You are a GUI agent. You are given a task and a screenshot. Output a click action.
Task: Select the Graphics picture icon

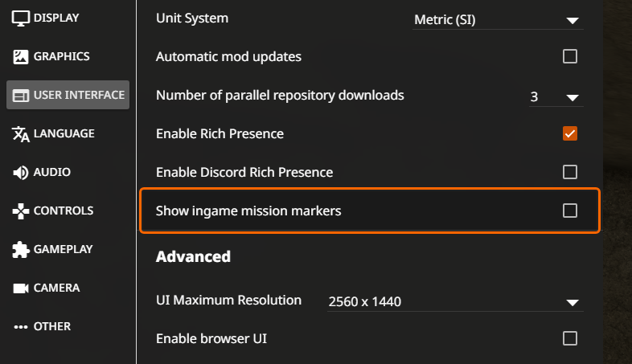pyautogui.click(x=21, y=57)
